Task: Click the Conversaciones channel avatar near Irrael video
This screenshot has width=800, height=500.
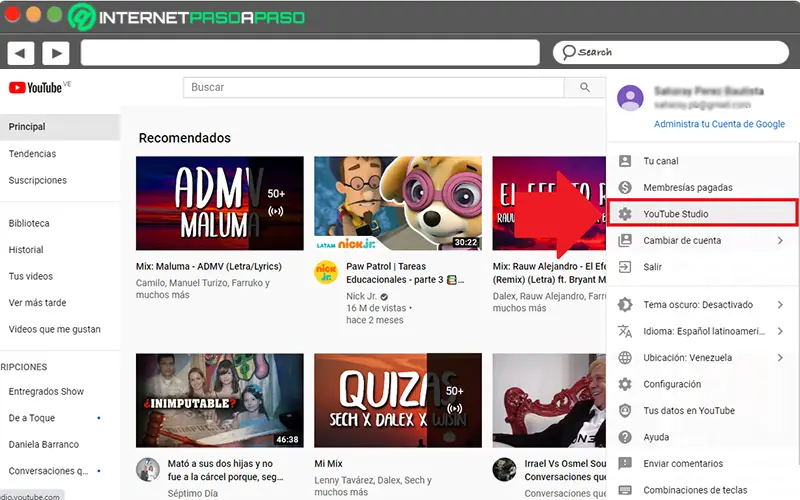Action: [504, 469]
